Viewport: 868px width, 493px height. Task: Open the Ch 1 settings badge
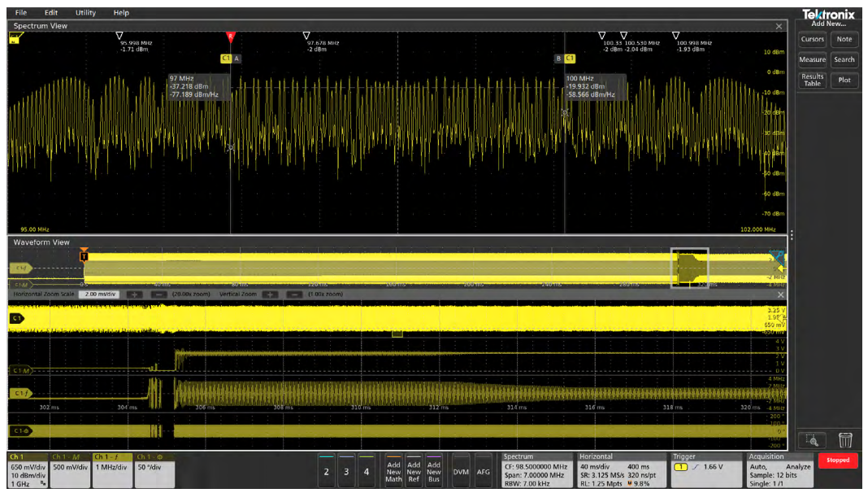pyautogui.click(x=28, y=471)
